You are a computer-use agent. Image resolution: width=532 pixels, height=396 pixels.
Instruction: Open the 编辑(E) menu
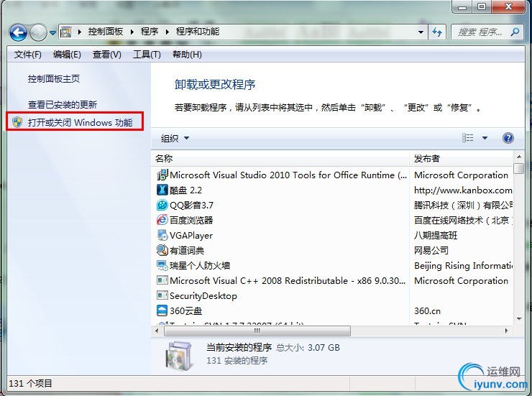pyautogui.click(x=67, y=55)
